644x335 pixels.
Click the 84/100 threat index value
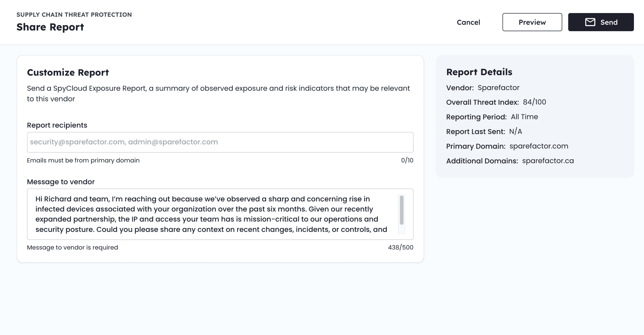(534, 102)
